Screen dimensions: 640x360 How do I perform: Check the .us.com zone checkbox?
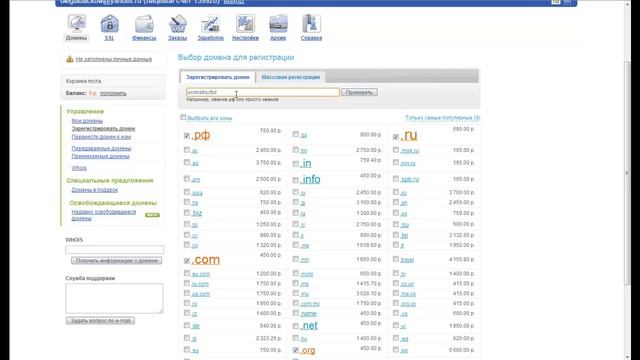pyautogui.click(x=187, y=293)
